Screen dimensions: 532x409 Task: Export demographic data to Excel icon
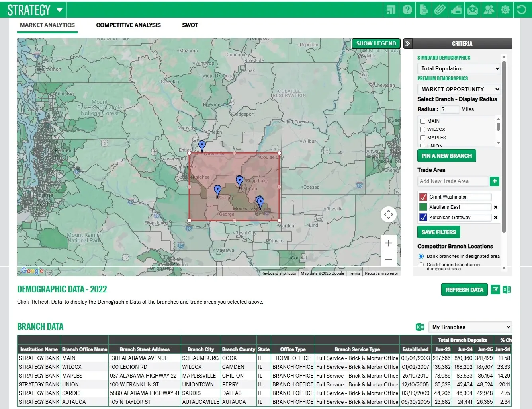tap(507, 290)
